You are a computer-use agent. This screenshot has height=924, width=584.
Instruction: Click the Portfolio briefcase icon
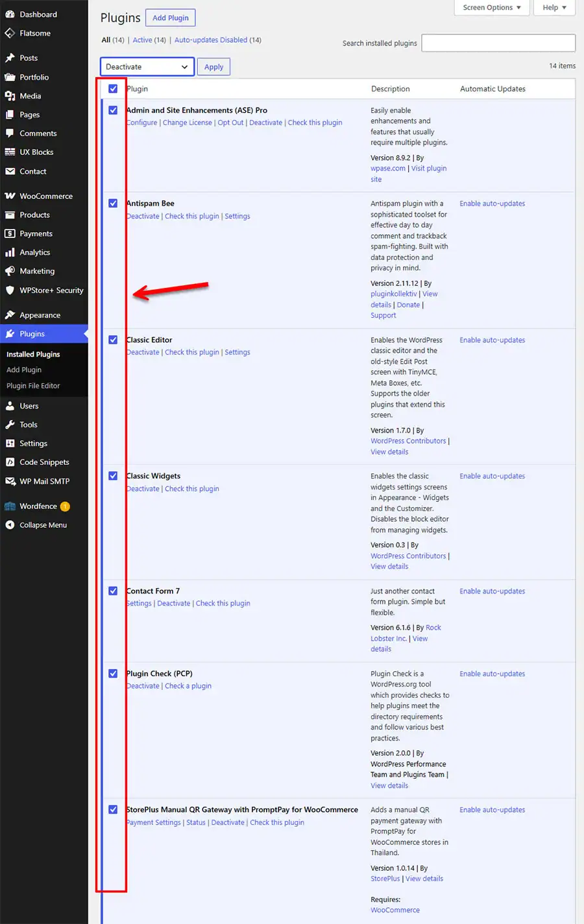point(10,77)
